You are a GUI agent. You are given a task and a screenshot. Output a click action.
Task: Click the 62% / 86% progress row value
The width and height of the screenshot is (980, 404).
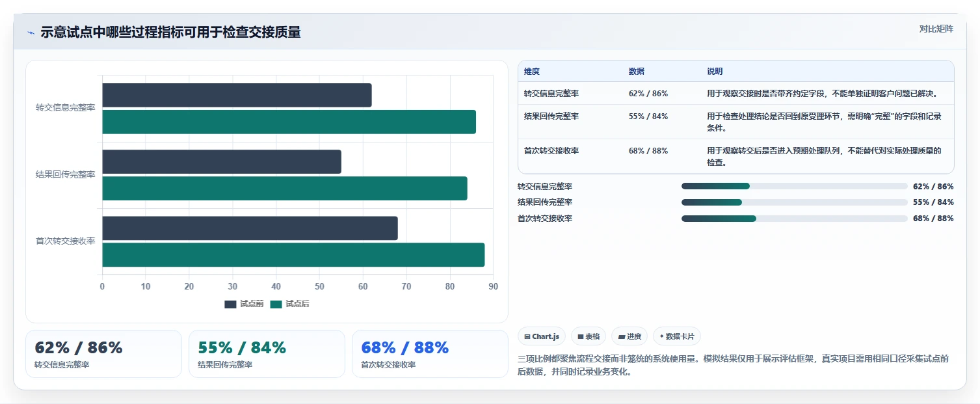pos(933,187)
